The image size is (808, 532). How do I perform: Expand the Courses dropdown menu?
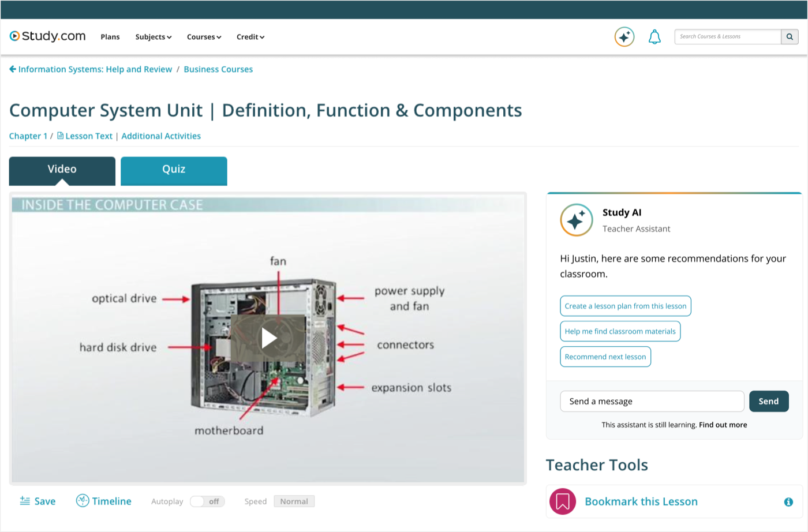click(204, 37)
